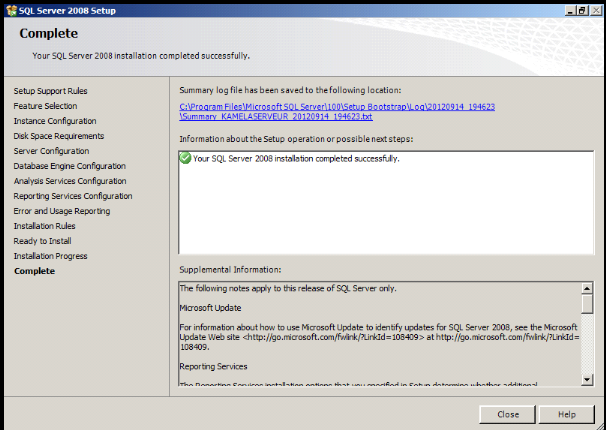Select Instance Configuration step
606x430 pixels.
pos(55,121)
